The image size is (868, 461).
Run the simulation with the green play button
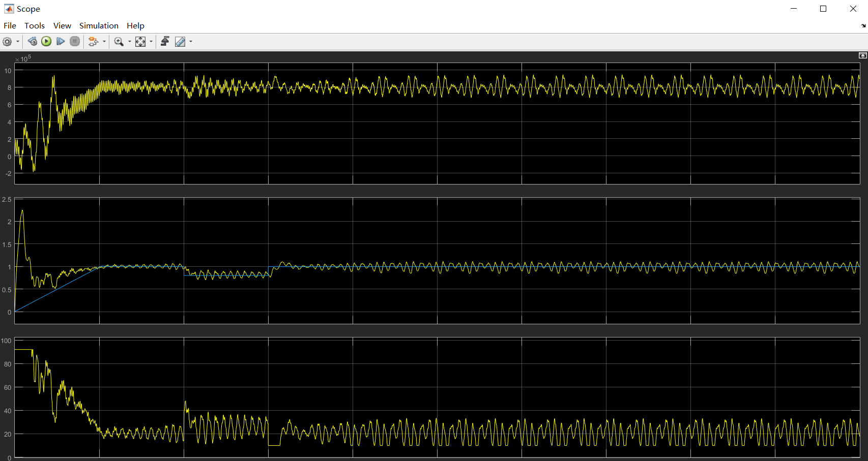coord(46,42)
